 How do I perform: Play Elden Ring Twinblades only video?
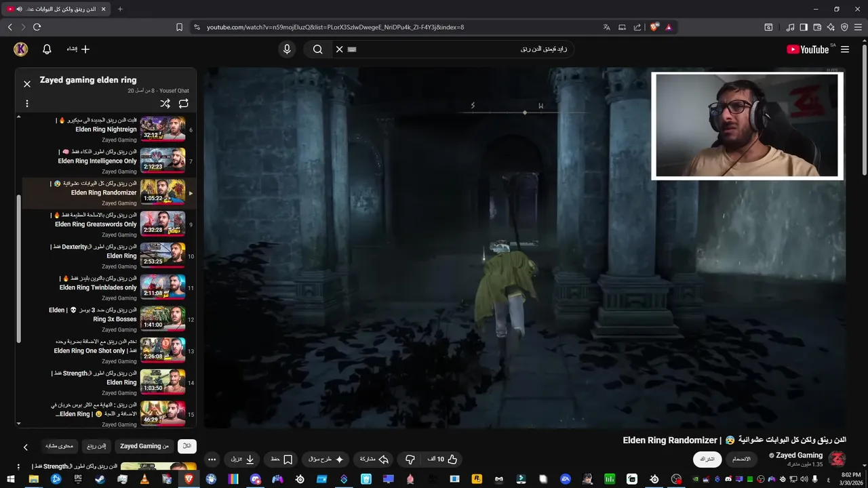109,287
